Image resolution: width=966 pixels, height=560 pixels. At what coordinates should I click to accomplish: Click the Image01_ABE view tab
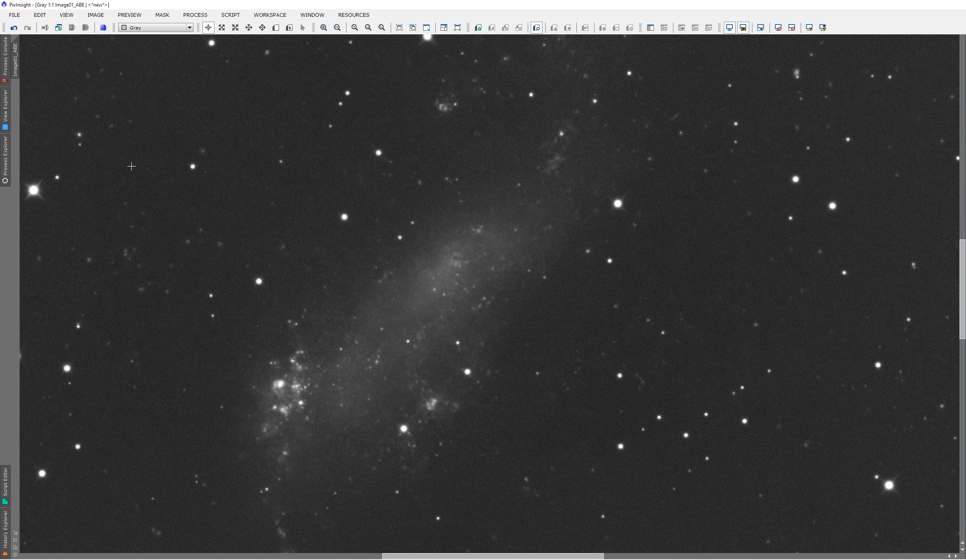15,59
